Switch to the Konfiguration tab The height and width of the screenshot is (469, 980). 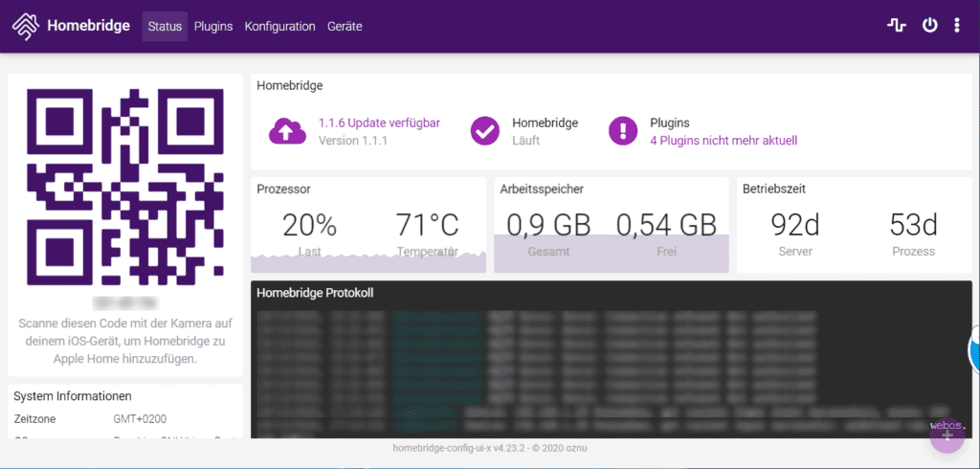(280, 26)
